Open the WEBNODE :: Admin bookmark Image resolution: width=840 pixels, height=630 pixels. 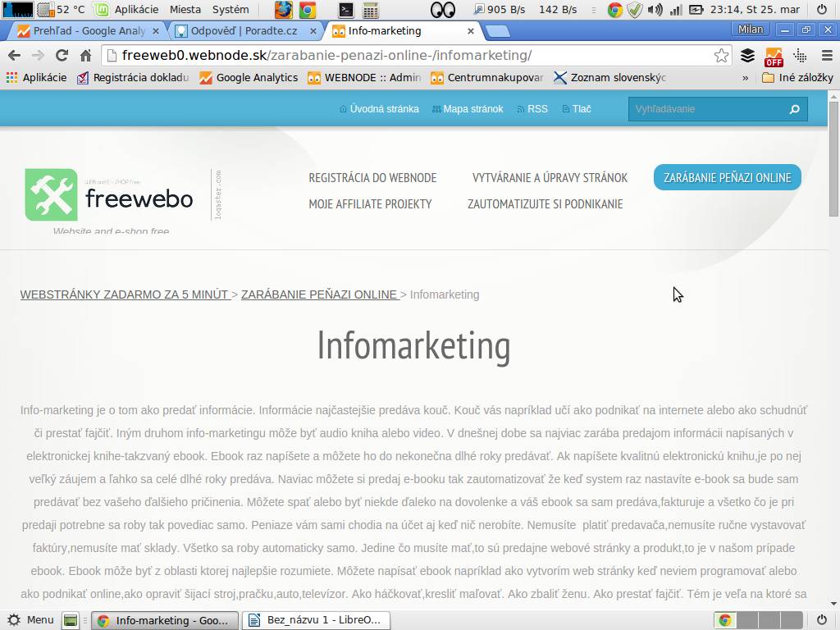pyautogui.click(x=364, y=78)
